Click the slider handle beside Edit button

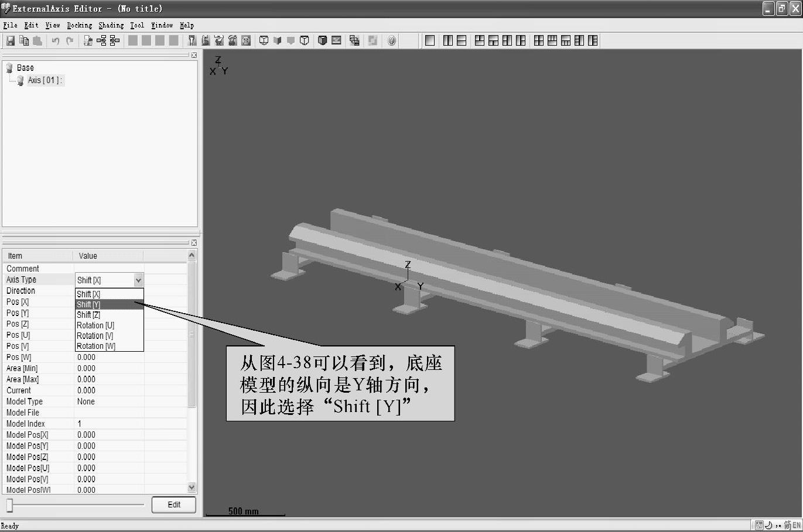9,505
